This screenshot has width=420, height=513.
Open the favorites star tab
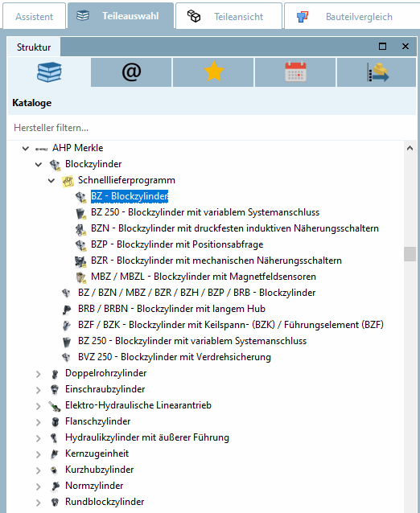213,72
